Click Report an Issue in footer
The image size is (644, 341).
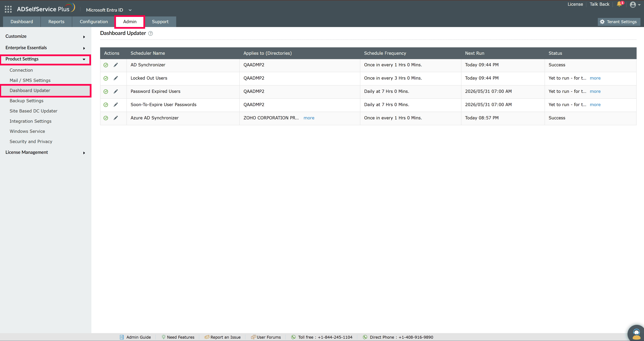coord(223,337)
